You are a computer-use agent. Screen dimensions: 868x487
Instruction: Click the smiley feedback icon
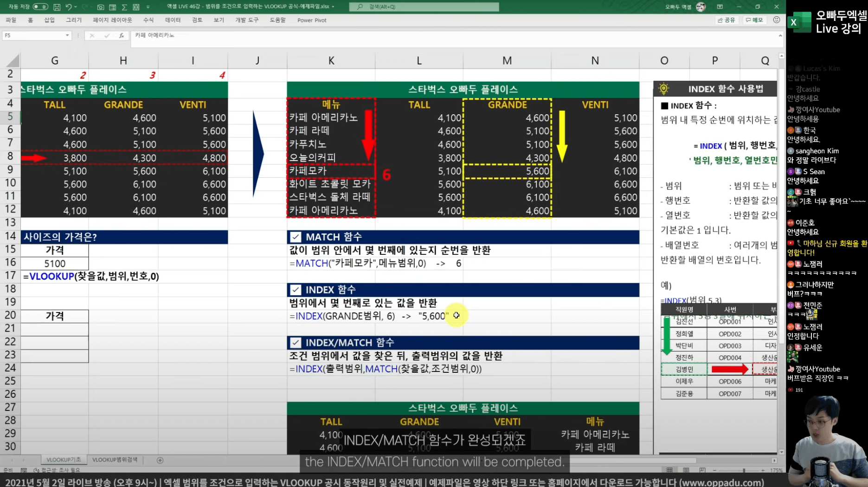click(x=777, y=20)
